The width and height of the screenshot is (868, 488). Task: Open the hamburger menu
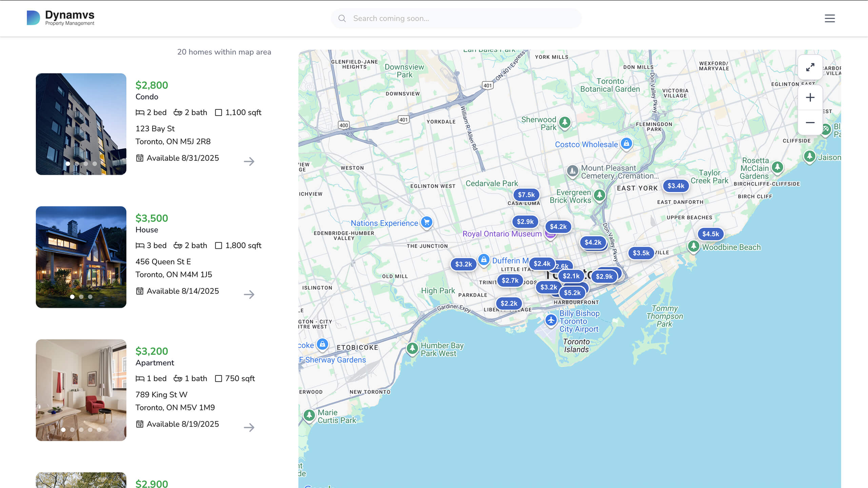830,19
